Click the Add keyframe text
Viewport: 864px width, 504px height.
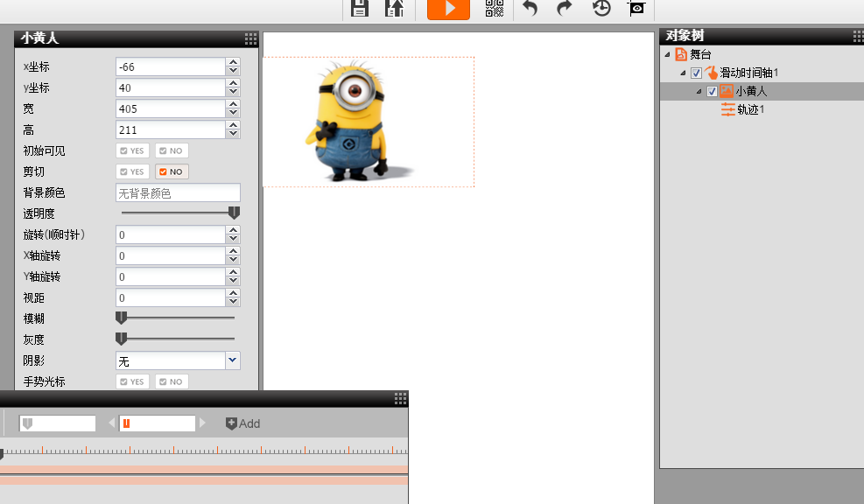pyautogui.click(x=249, y=423)
